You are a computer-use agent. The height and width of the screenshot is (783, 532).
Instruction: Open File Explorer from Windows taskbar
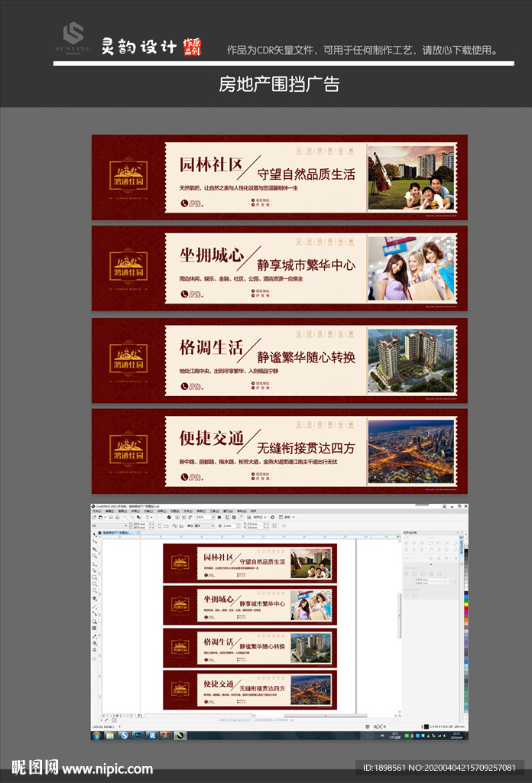(x=110, y=736)
